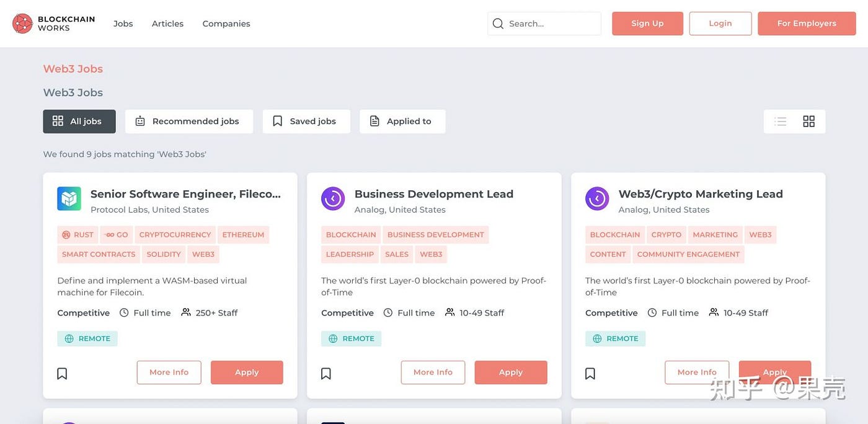The height and width of the screenshot is (424, 868).
Task: Open Web3/Crypto Marketing Lead job title
Action: coord(701,194)
